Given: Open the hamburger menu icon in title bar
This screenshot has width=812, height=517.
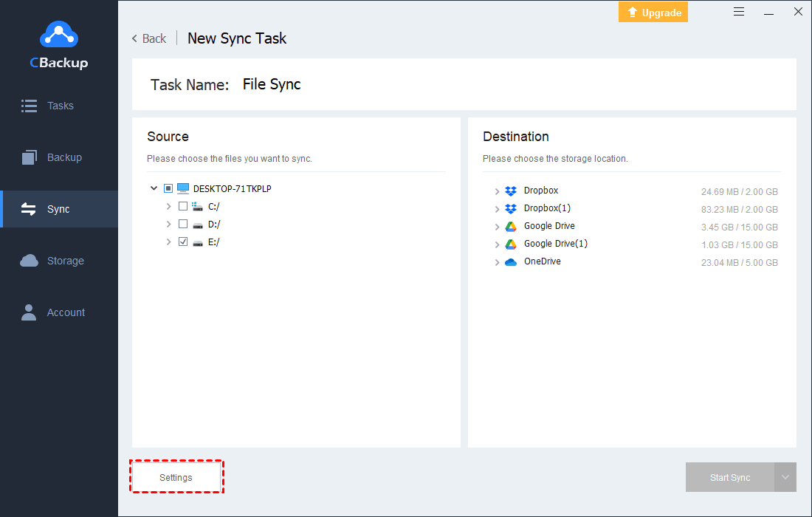Looking at the screenshot, I should coord(739,12).
